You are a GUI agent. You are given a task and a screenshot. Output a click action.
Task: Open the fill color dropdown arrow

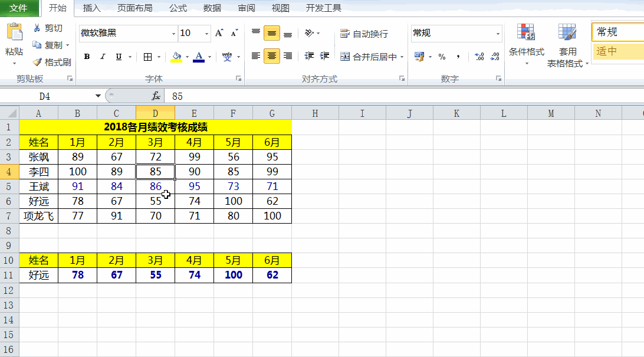point(188,57)
